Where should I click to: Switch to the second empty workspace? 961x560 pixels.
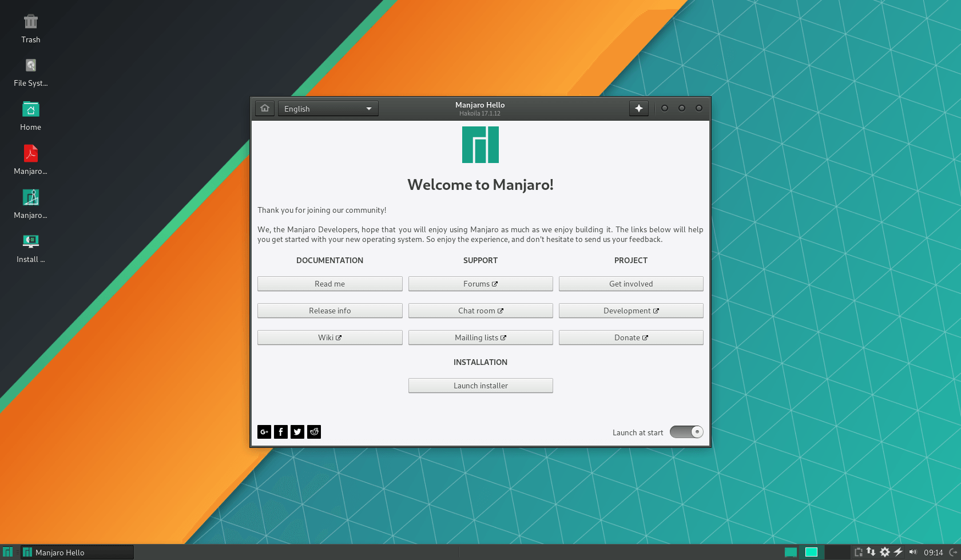(x=837, y=552)
